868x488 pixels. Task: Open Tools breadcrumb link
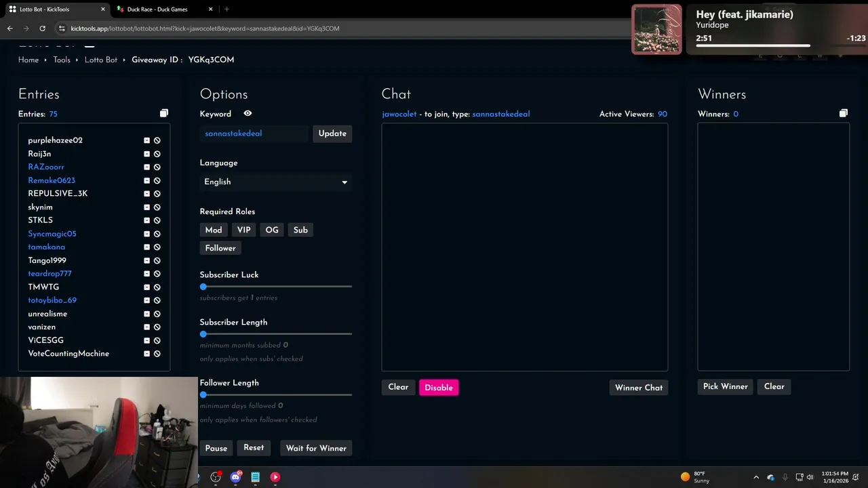coord(62,60)
